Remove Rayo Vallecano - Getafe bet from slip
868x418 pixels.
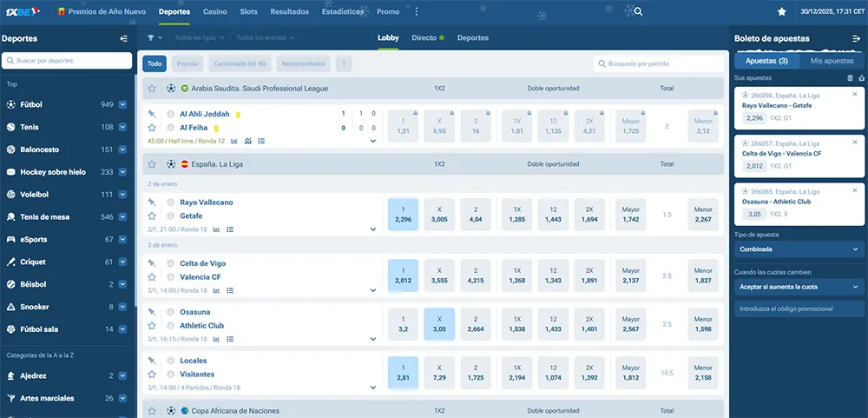pyautogui.click(x=855, y=94)
